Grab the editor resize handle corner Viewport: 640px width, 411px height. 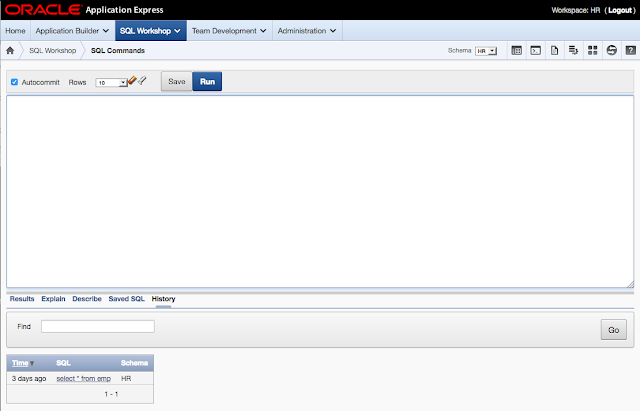(631, 284)
